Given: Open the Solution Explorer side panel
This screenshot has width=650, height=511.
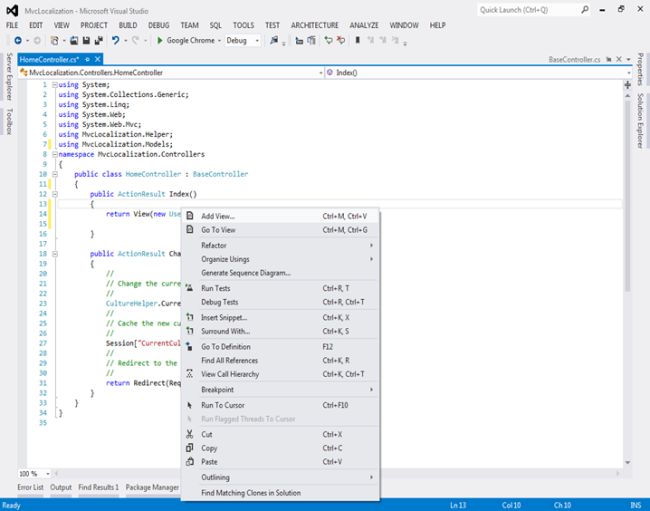Looking at the screenshot, I should click(x=641, y=123).
